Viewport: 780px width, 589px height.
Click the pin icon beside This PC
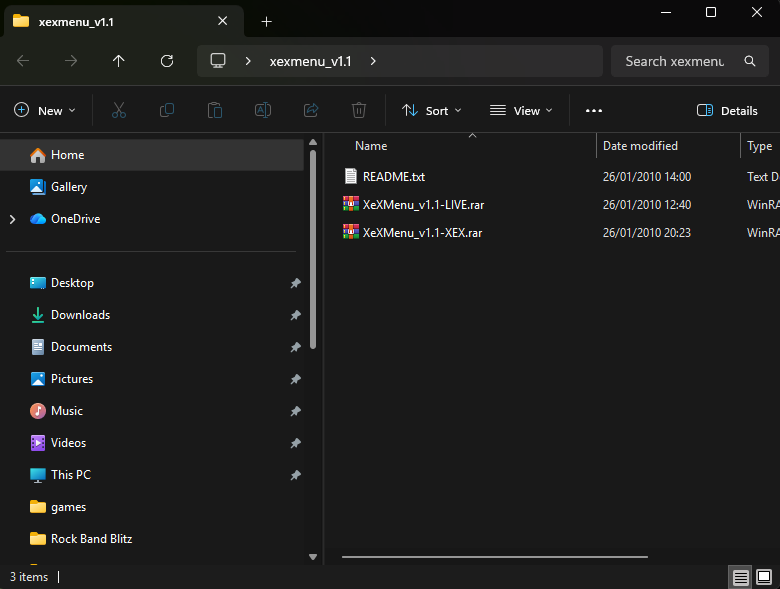(x=295, y=475)
